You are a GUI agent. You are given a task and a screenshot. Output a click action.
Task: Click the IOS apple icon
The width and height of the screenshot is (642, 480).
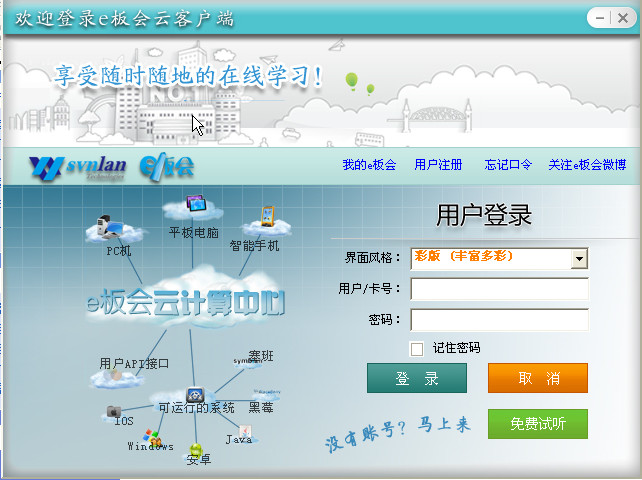point(113,411)
